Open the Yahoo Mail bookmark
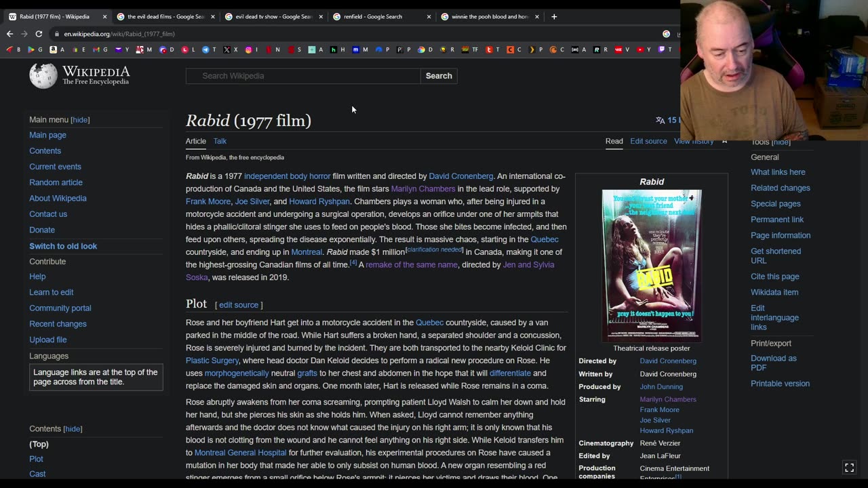Image resolution: width=868 pixels, height=488 pixels. coord(122,49)
